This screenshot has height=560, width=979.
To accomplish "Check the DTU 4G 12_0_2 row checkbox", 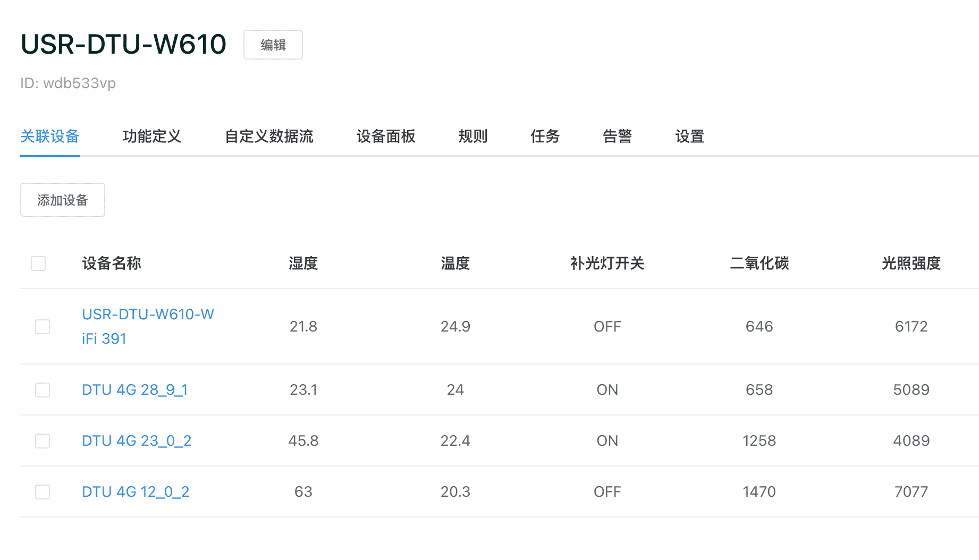I will (x=43, y=492).
